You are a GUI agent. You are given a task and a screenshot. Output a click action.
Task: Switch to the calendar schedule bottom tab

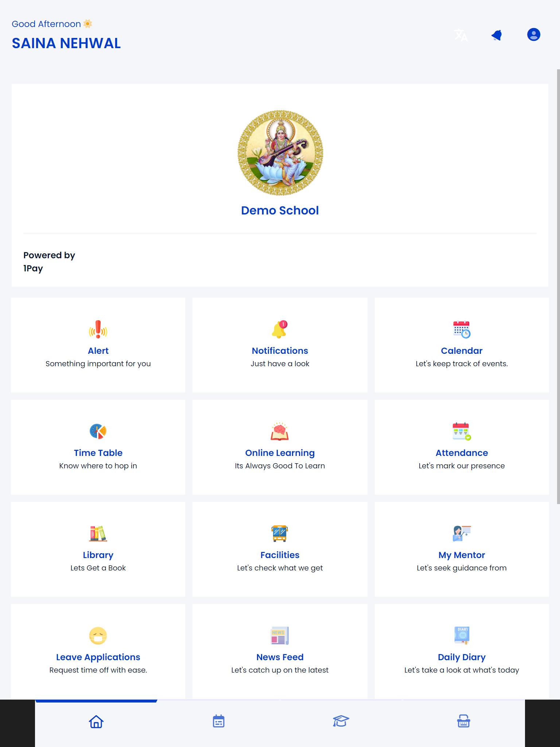tap(218, 721)
